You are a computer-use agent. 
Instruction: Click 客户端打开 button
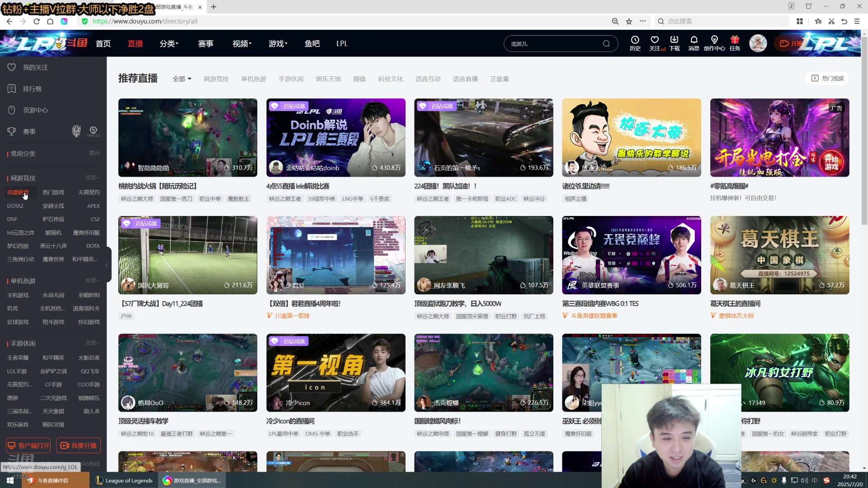coord(28,446)
